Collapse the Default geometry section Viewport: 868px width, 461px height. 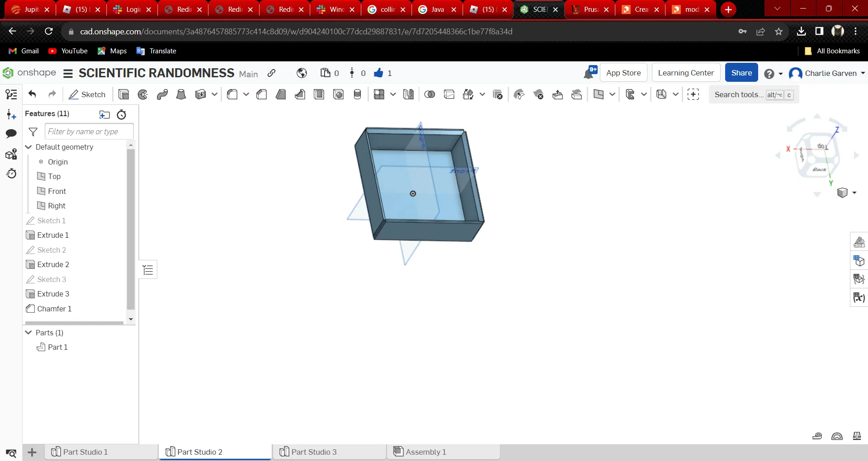click(28, 147)
